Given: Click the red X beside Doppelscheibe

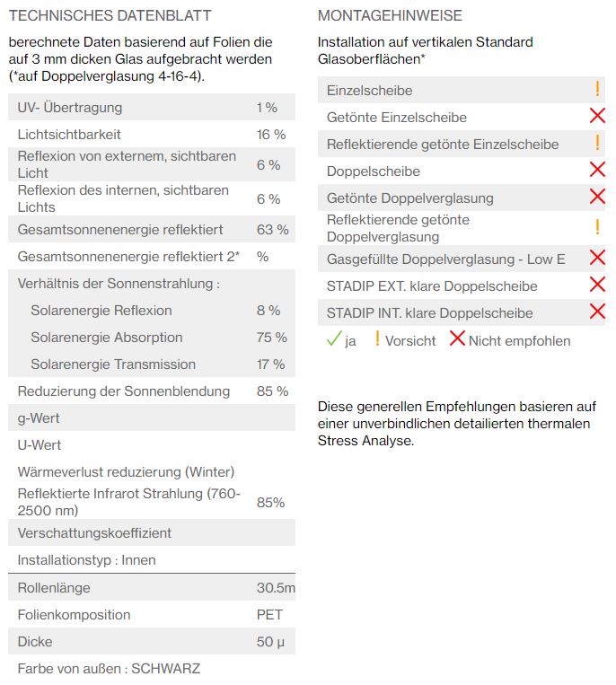Looking at the screenshot, I should (597, 170).
